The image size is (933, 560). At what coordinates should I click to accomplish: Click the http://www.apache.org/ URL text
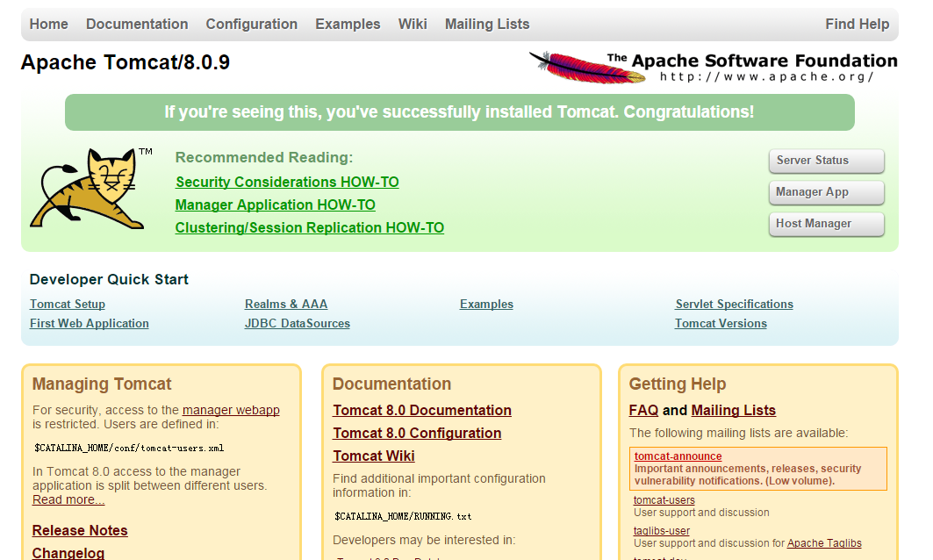coord(767,76)
